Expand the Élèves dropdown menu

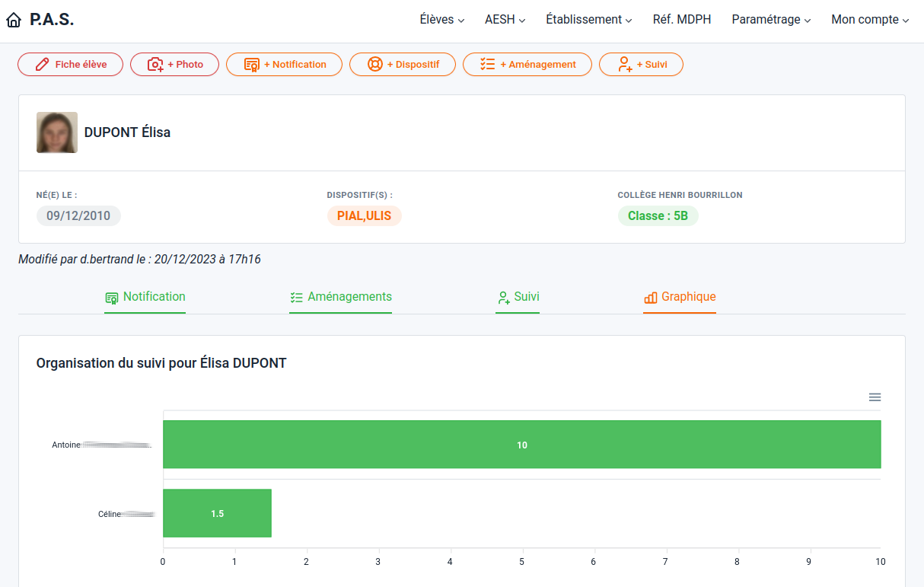(x=441, y=20)
